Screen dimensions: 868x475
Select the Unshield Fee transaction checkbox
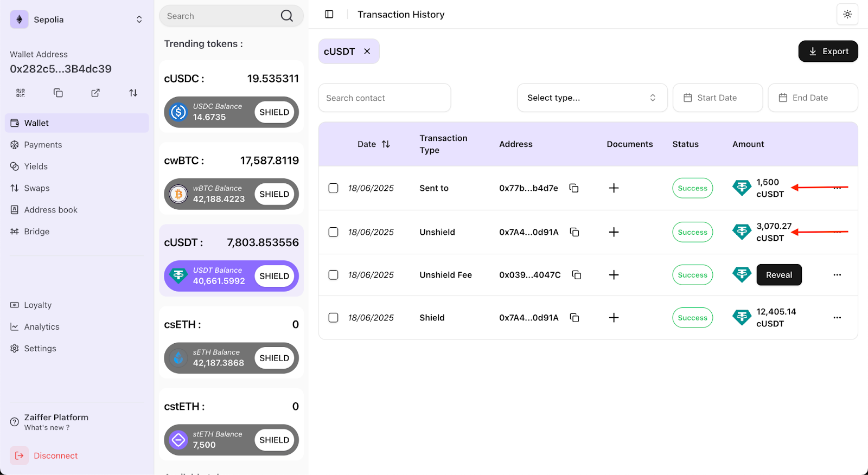(334, 275)
